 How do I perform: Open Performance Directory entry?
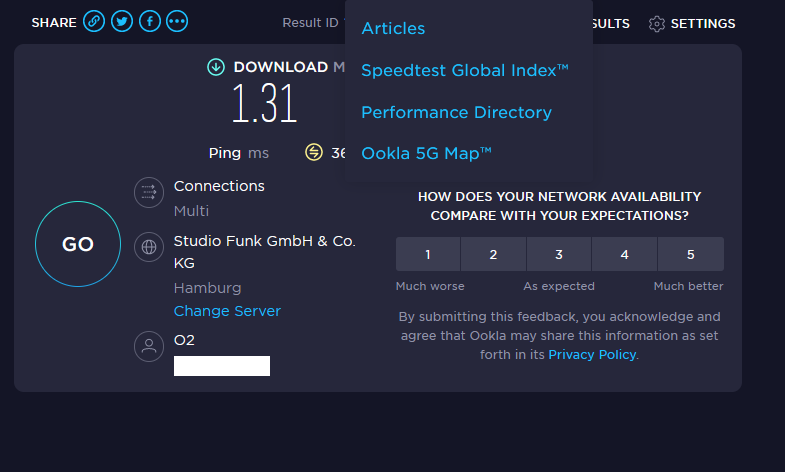coord(456,112)
